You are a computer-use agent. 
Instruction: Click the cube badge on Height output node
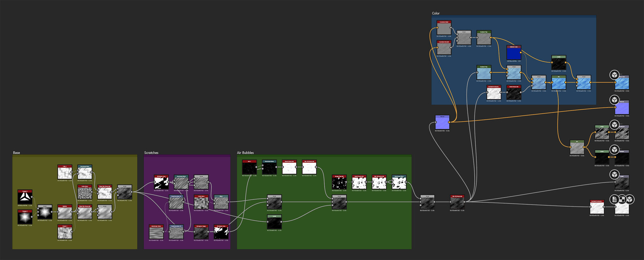coord(614,174)
